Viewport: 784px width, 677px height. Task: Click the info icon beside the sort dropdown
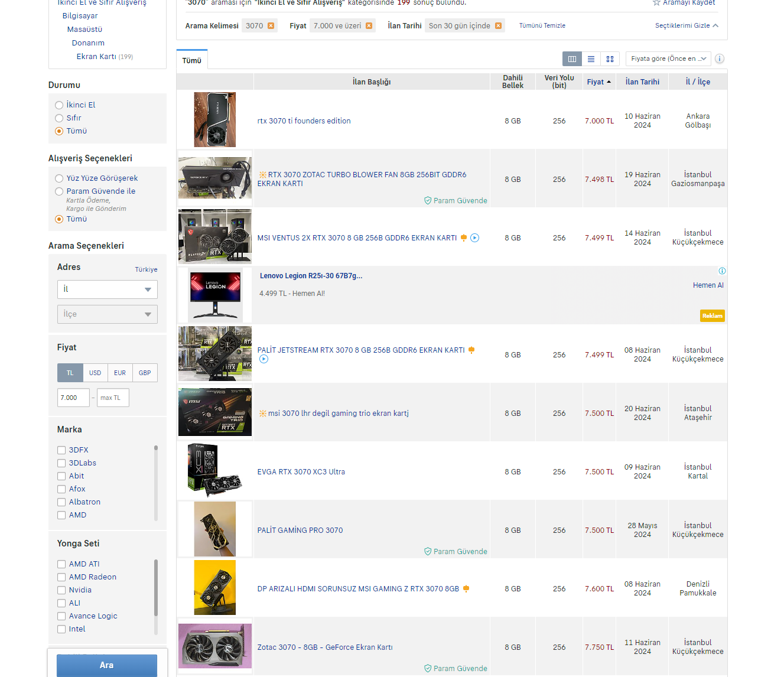click(x=720, y=58)
